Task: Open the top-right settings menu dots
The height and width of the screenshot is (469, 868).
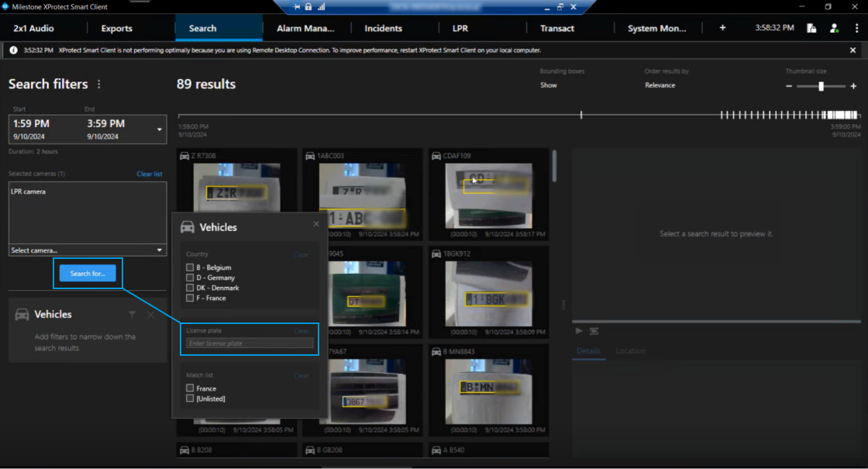Action: [856, 28]
